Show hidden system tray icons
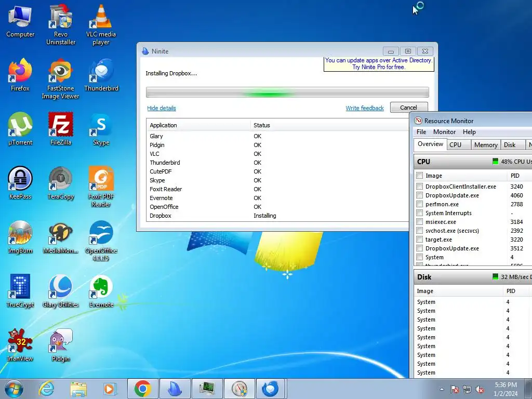Viewport: 532px width, 399px height. pyautogui.click(x=442, y=389)
